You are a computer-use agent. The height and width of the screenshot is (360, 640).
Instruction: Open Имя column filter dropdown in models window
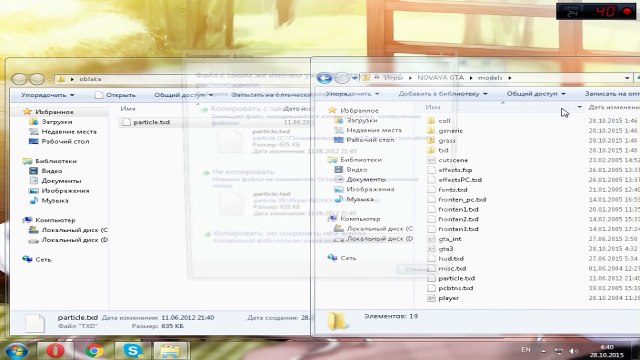tap(580, 107)
